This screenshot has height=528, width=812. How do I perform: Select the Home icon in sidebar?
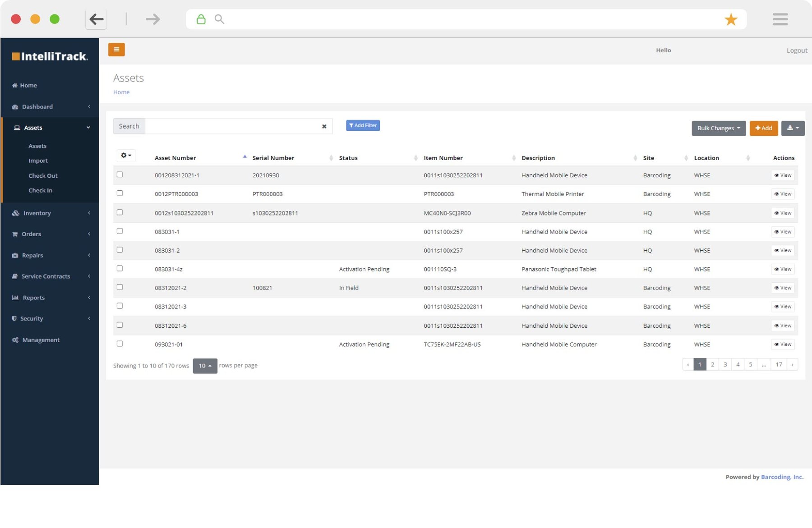tap(14, 85)
